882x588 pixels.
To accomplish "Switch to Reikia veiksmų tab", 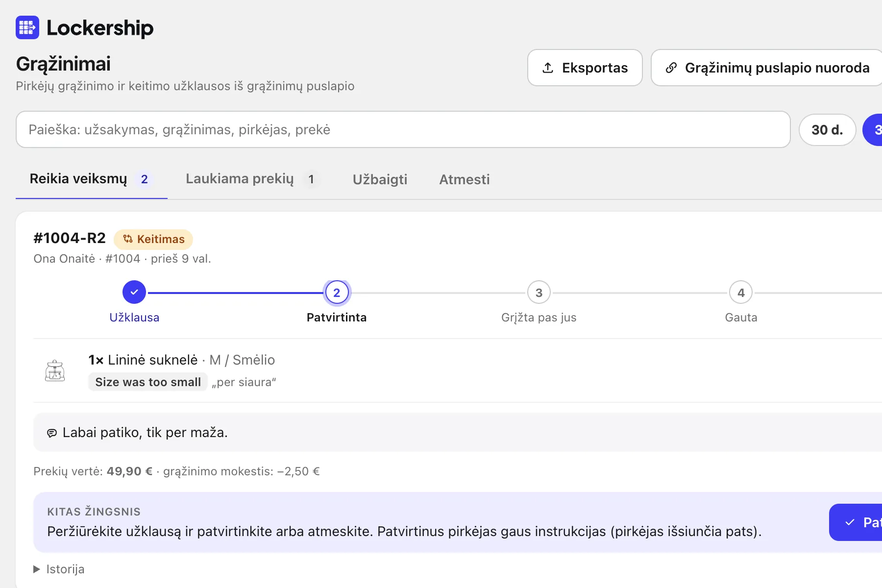I will click(x=92, y=179).
